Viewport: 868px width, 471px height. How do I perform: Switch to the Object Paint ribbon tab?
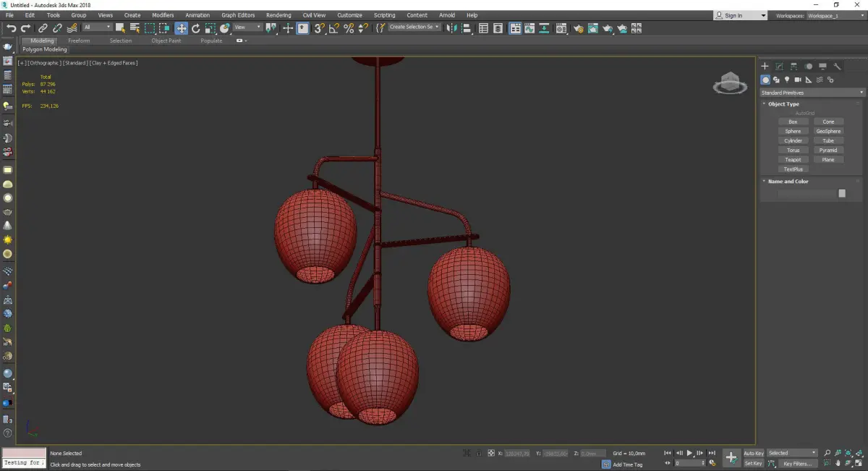tap(166, 41)
